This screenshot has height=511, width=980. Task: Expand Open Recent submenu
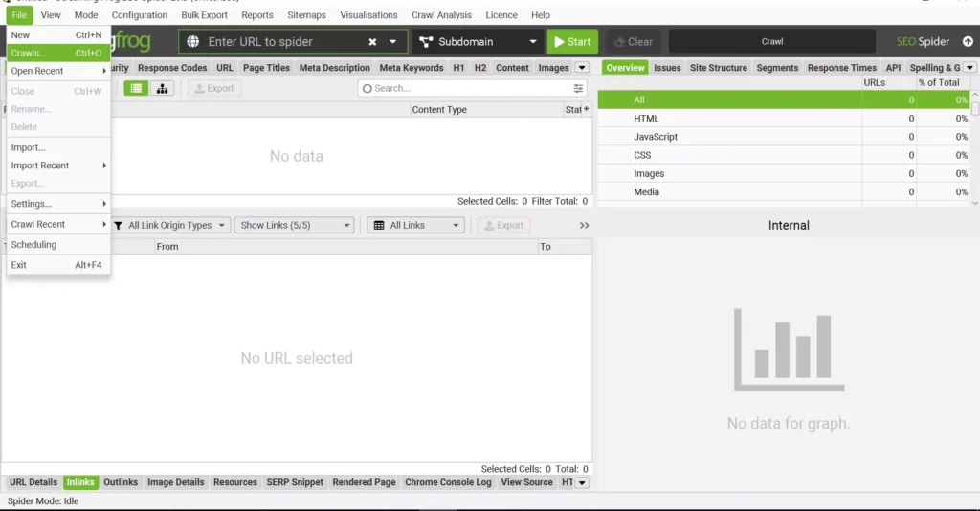coord(58,71)
